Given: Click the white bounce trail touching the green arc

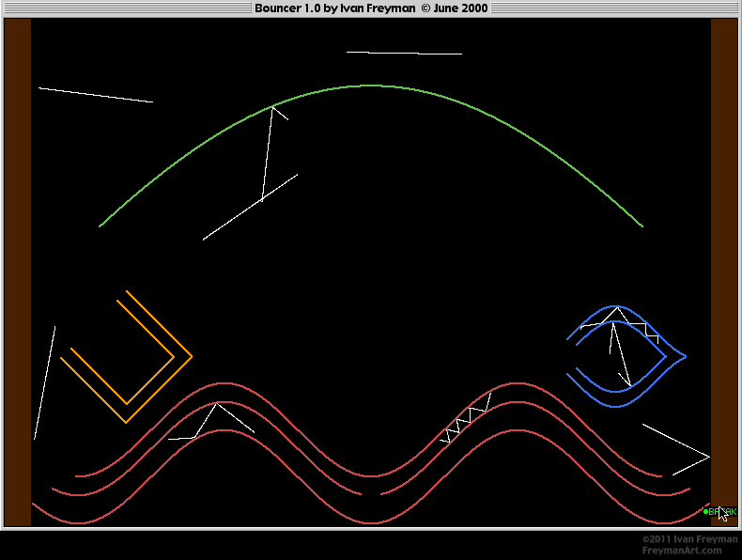Looking at the screenshot, I should click(268, 150).
